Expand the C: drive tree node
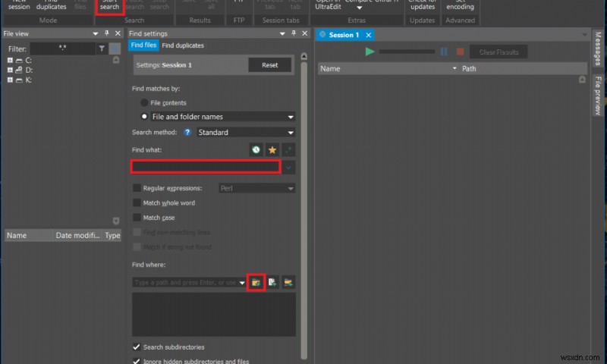 (x=10, y=61)
